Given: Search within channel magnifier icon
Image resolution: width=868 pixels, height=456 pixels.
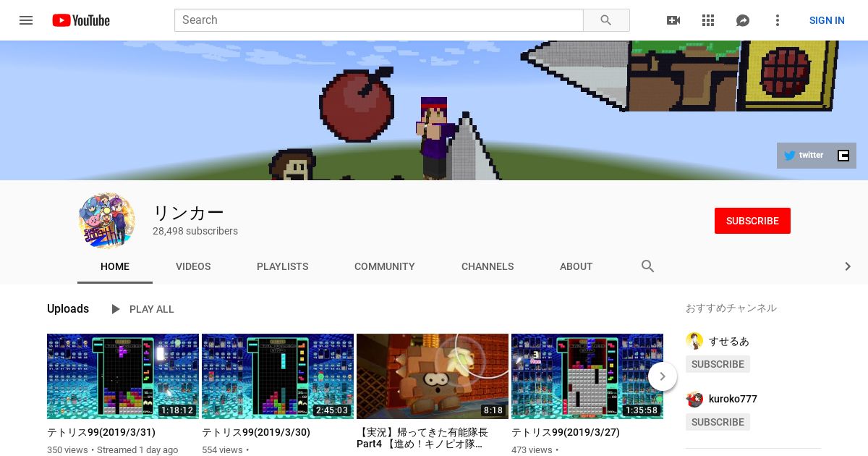Looking at the screenshot, I should [x=648, y=266].
